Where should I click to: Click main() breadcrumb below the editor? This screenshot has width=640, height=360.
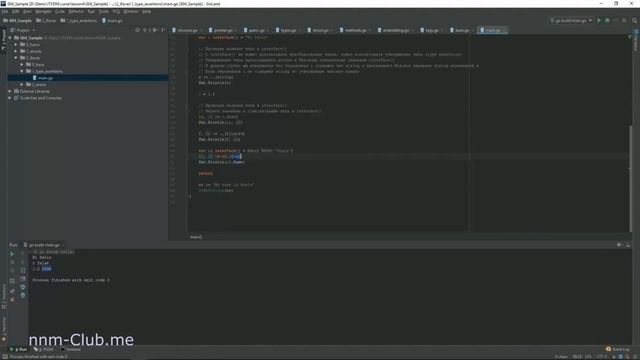pyautogui.click(x=196, y=237)
